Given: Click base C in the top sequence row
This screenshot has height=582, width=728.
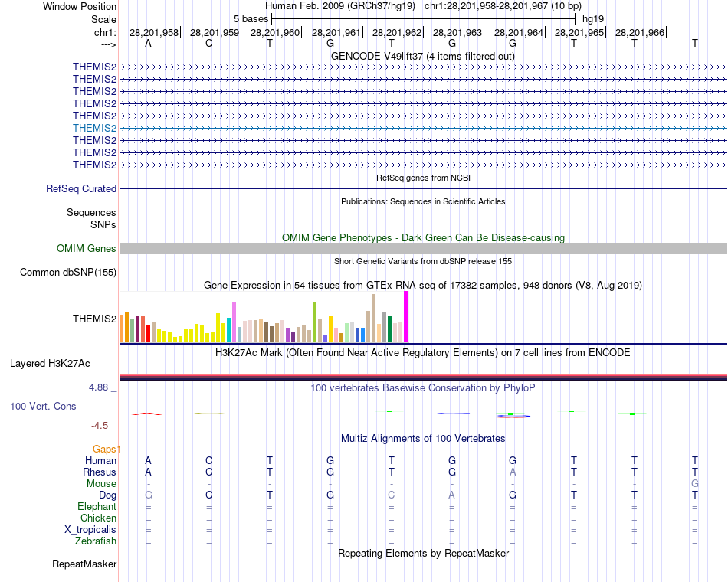Looking at the screenshot, I should [209, 43].
